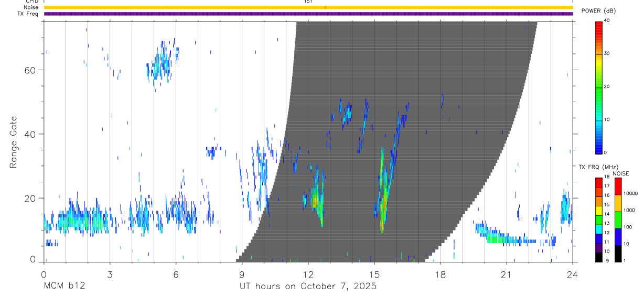Click x-axis hour label 12
This screenshot has width=644, height=297.
click(x=308, y=274)
